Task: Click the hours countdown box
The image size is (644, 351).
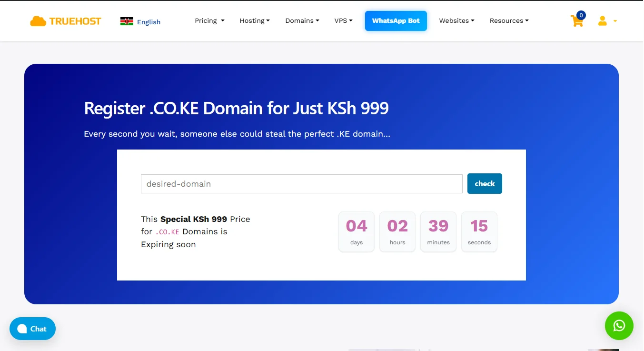Action: (x=397, y=231)
